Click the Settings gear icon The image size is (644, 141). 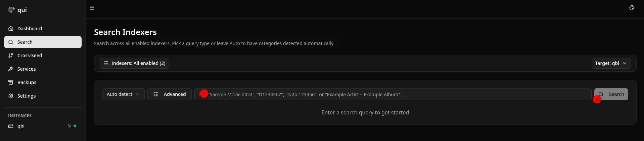click(x=11, y=96)
